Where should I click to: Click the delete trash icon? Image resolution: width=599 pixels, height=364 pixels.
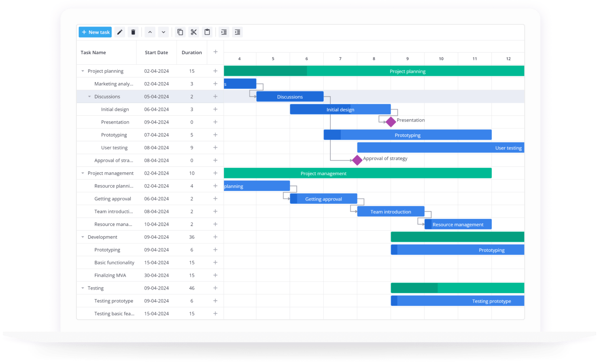[x=133, y=32]
